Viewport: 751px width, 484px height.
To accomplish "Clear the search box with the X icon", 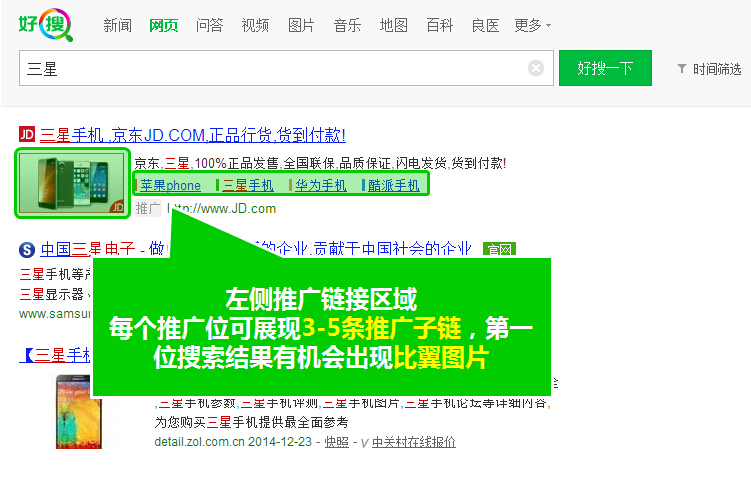I will tap(536, 68).
